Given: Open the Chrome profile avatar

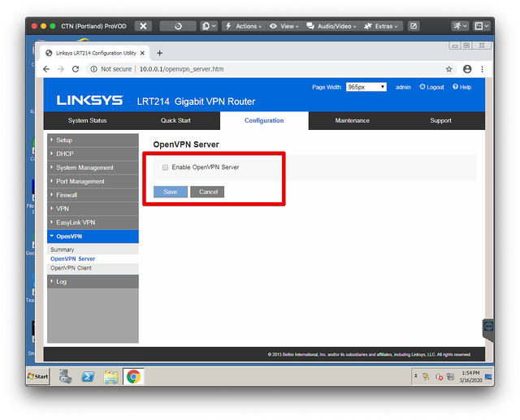Looking at the screenshot, I should click(x=467, y=69).
